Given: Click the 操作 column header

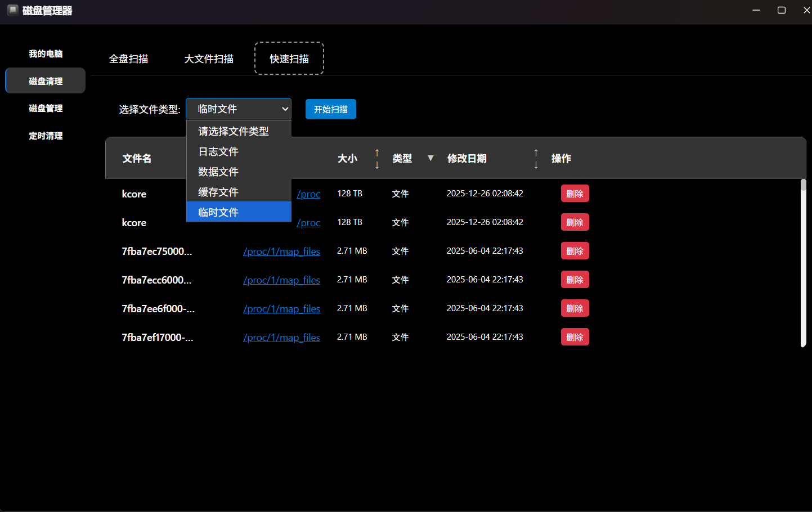Looking at the screenshot, I should tap(561, 159).
